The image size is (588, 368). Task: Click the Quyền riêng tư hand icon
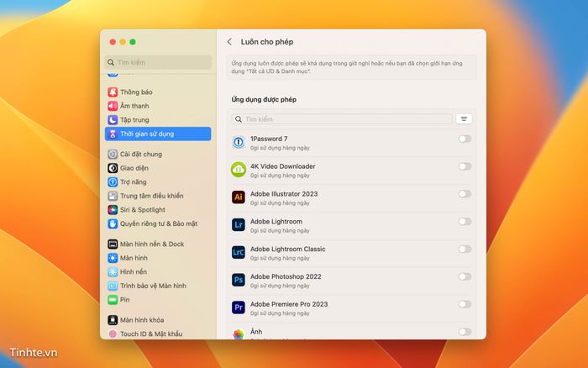tap(113, 223)
